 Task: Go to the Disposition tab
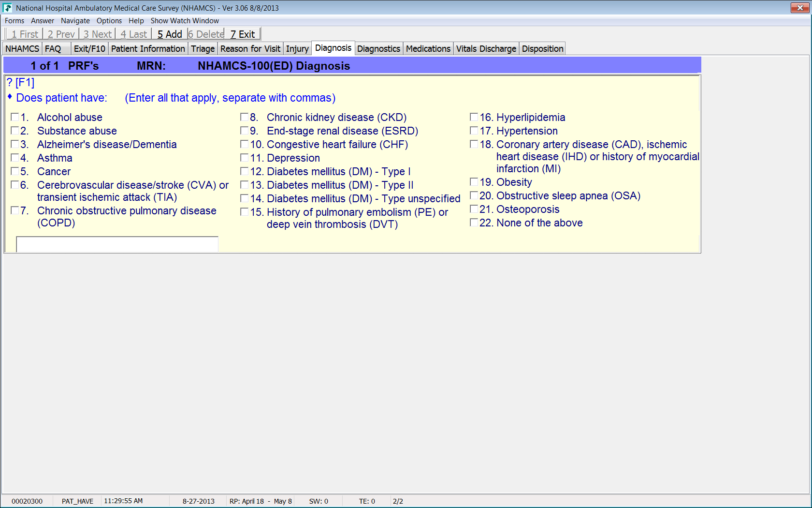pyautogui.click(x=543, y=49)
